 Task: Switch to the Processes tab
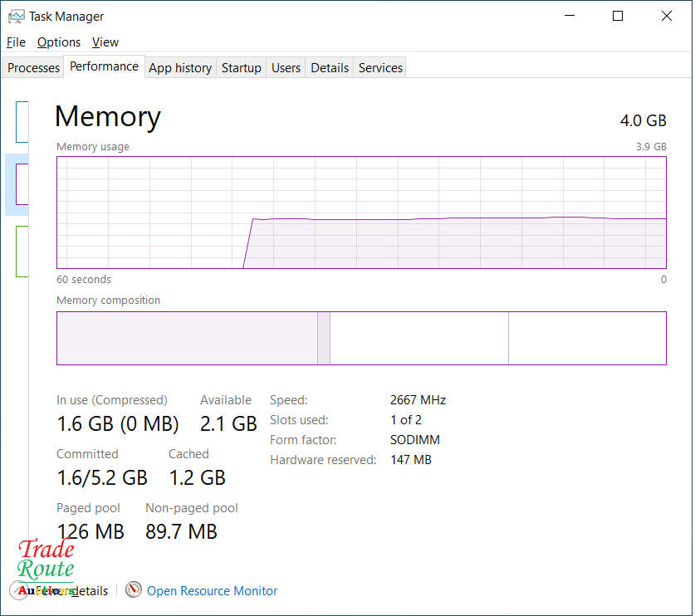pyautogui.click(x=34, y=68)
